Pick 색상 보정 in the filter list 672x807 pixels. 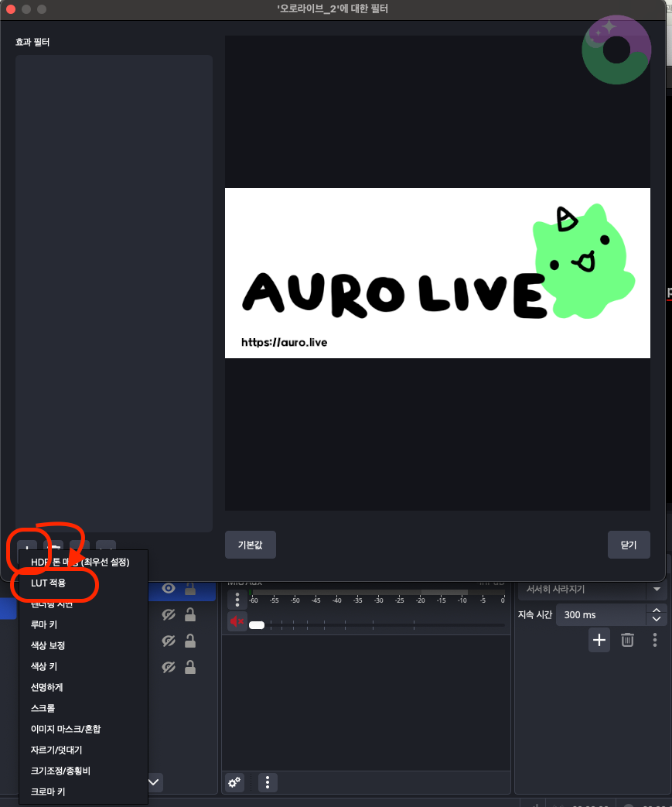point(48,645)
